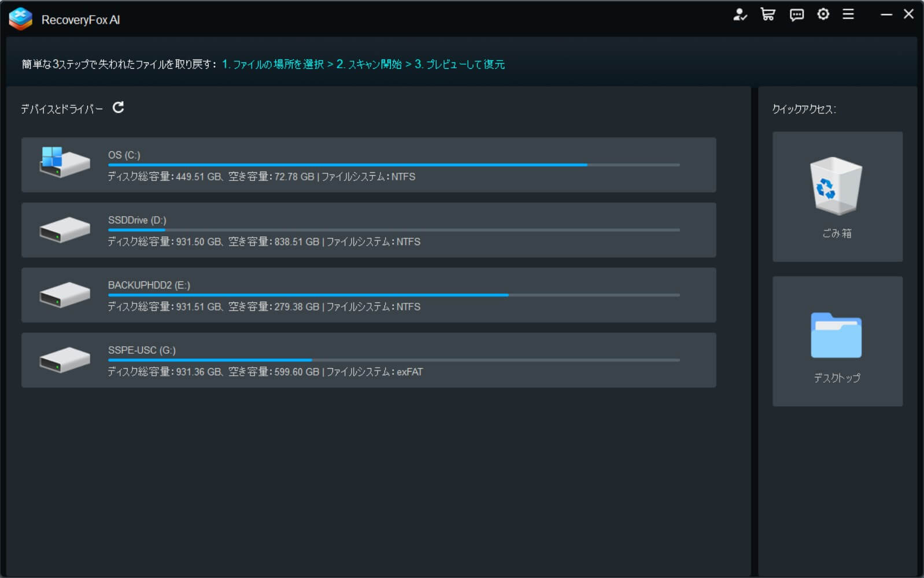Viewport: 924px width, 578px height.
Task: Click the SSDDrive (D:) disk icon
Action: [64, 230]
